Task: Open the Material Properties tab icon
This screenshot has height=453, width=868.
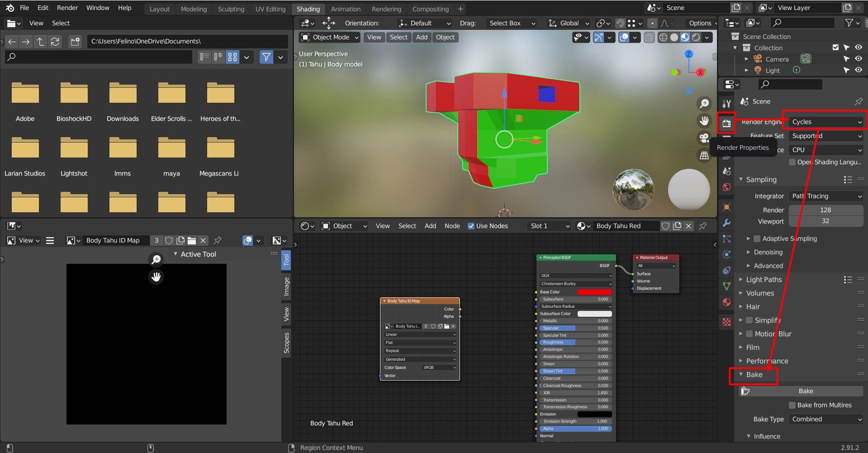Action: 726,302
